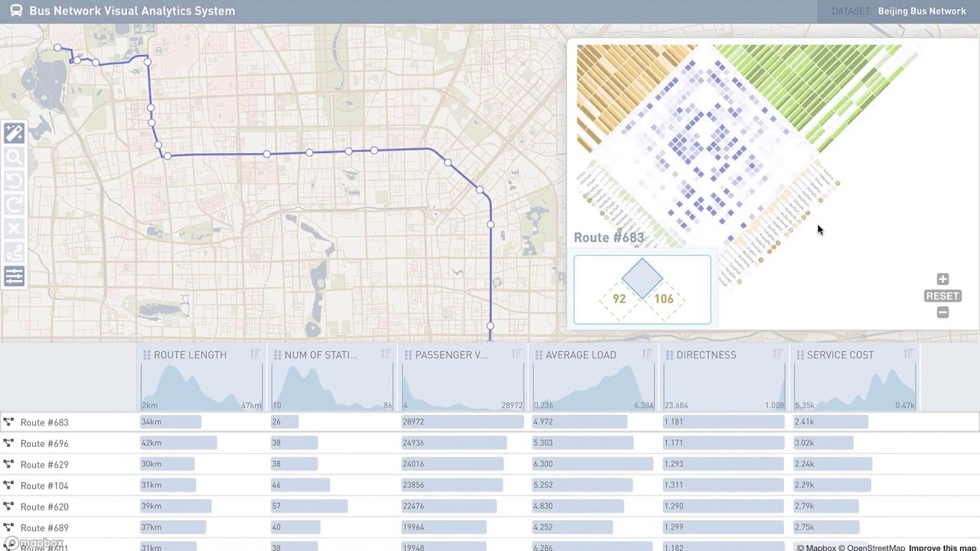Grab the Route Length column handle

click(x=147, y=355)
